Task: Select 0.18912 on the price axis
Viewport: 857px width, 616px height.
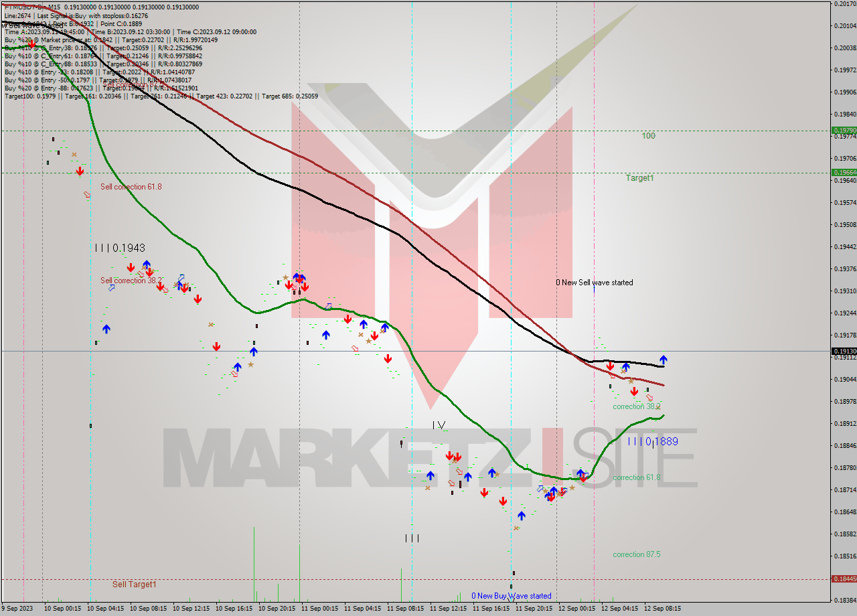Action: 845,424
